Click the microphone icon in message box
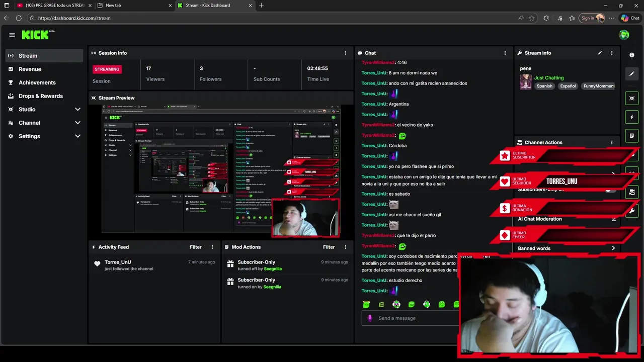644x362 pixels. [x=370, y=318]
